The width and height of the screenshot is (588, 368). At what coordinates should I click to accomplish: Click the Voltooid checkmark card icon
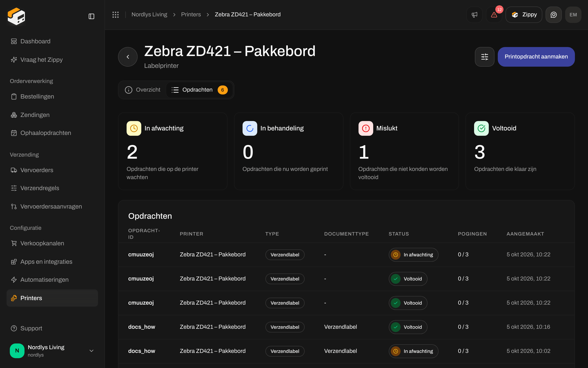coord(481,128)
